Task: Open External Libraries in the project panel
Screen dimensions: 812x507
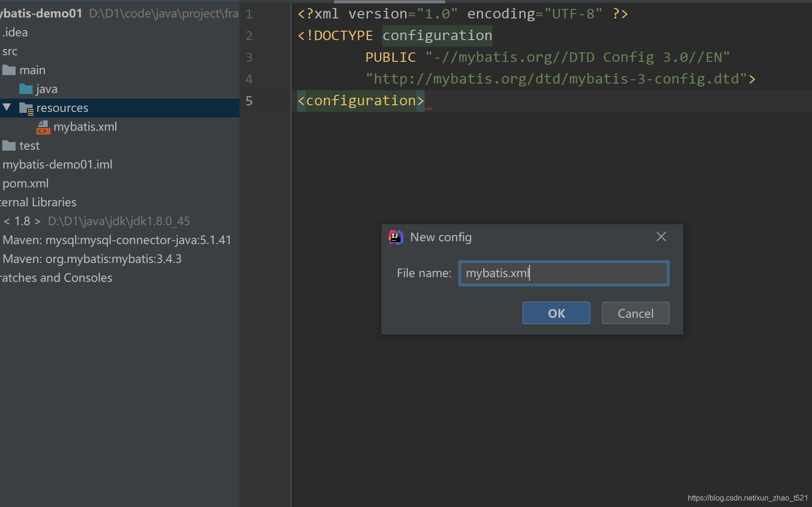Action: pyautogui.click(x=38, y=202)
